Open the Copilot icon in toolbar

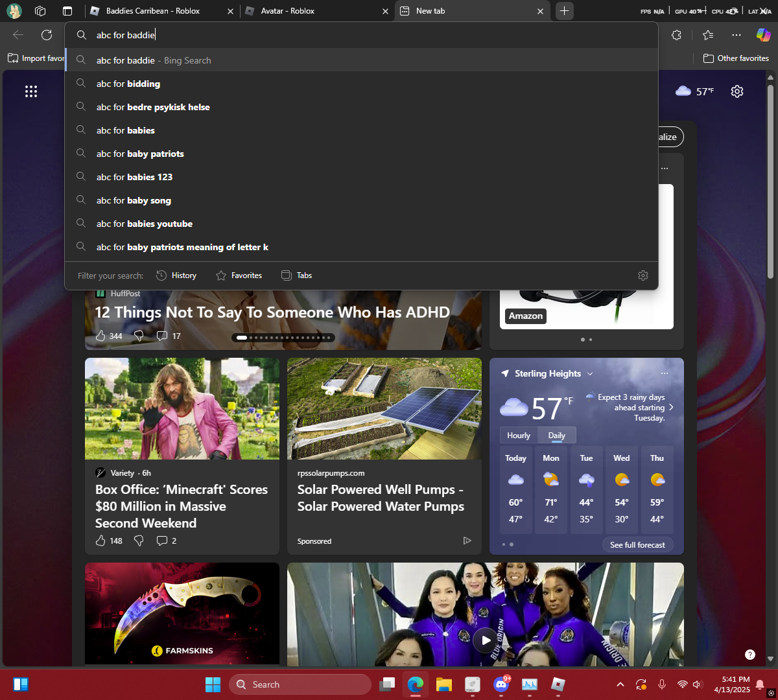point(763,35)
